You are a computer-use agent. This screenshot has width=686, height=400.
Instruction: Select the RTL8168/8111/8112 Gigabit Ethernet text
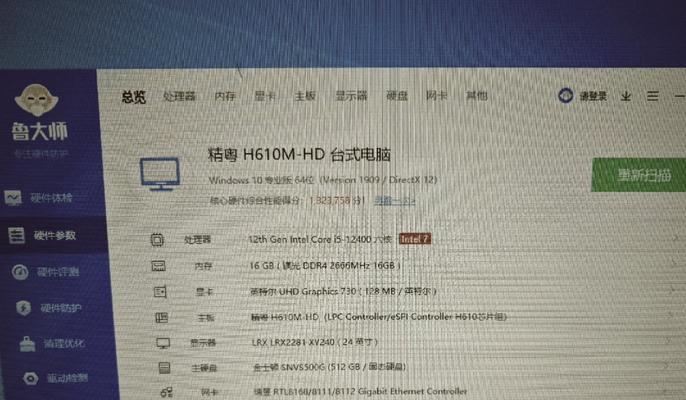361,391
